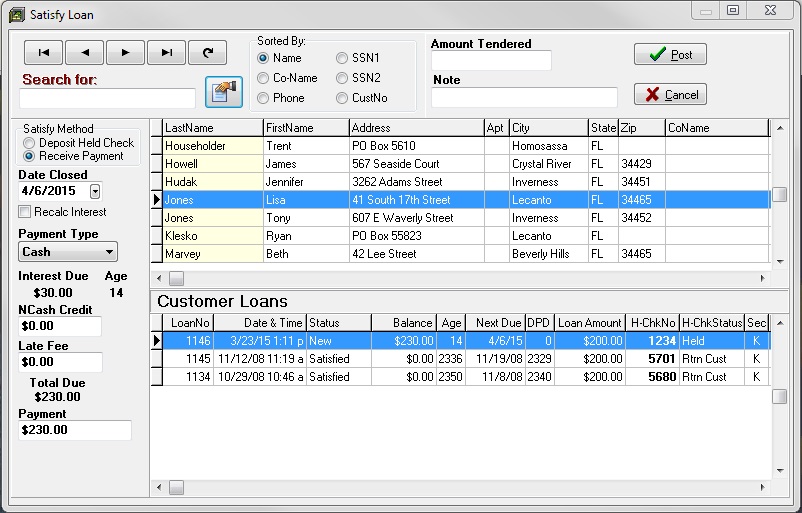Refresh the customer list
Image resolution: width=802 pixels, height=513 pixels.
[208, 52]
